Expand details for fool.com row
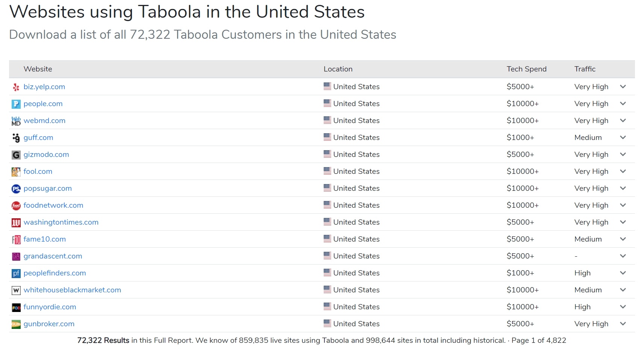The height and width of the screenshot is (353, 644). [x=623, y=171]
